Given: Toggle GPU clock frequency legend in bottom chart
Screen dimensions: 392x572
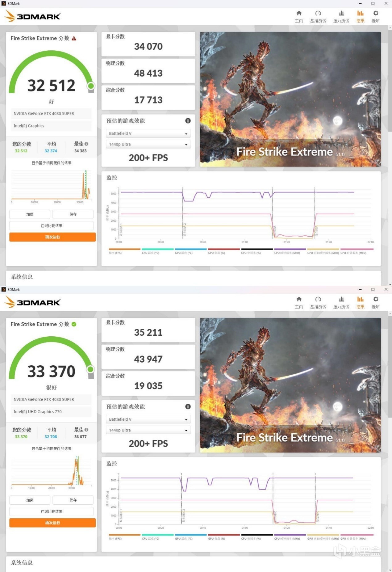Looking at the screenshot, I should point(357,537).
